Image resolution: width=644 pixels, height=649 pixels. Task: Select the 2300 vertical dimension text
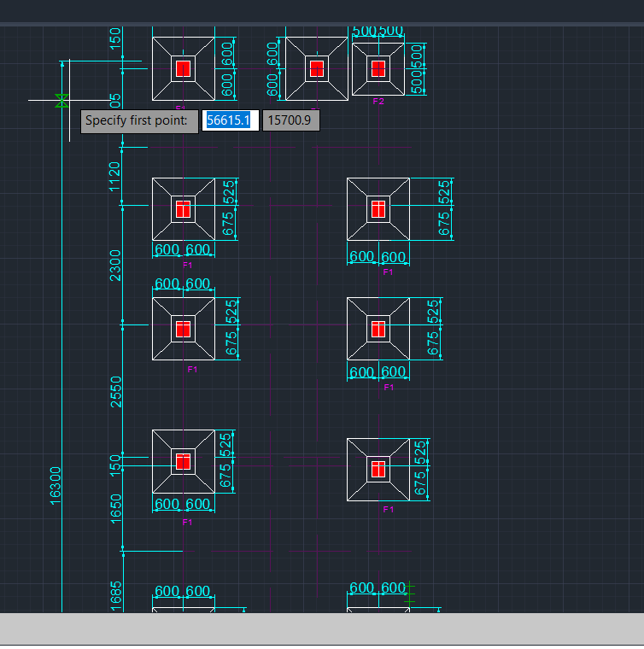[115, 266]
